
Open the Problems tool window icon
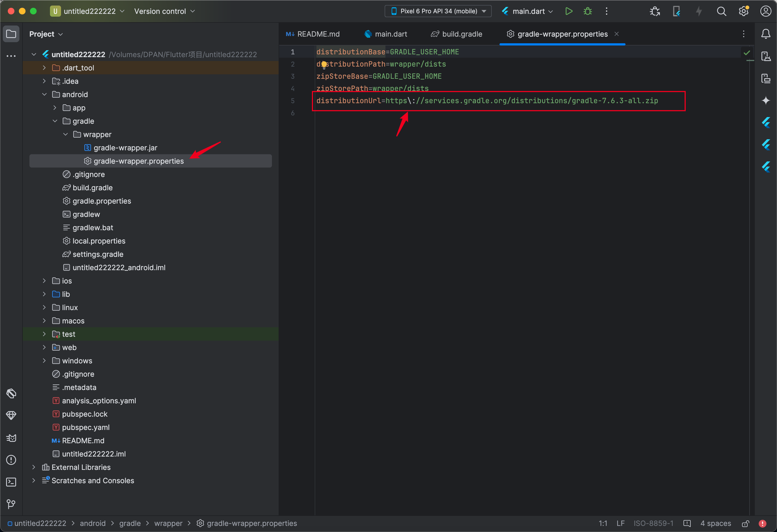click(11, 460)
